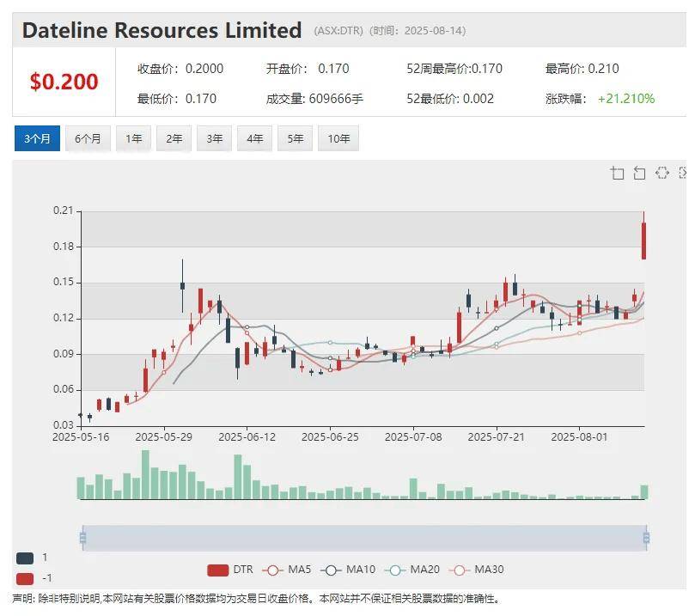Hide the MA5 line via legend
695x616 pixels.
pyautogui.click(x=287, y=570)
